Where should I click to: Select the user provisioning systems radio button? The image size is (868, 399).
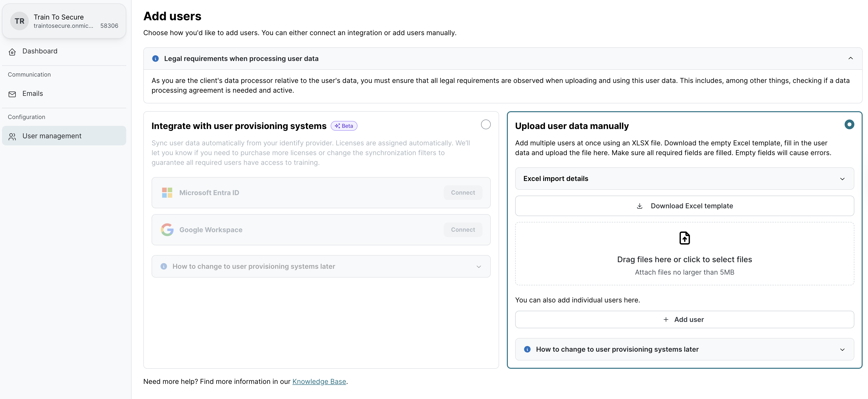click(486, 124)
